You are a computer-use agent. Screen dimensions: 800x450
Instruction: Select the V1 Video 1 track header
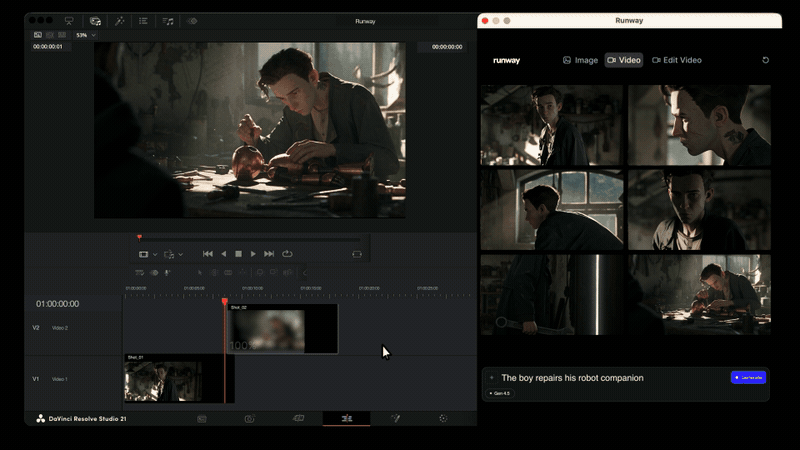(74, 379)
